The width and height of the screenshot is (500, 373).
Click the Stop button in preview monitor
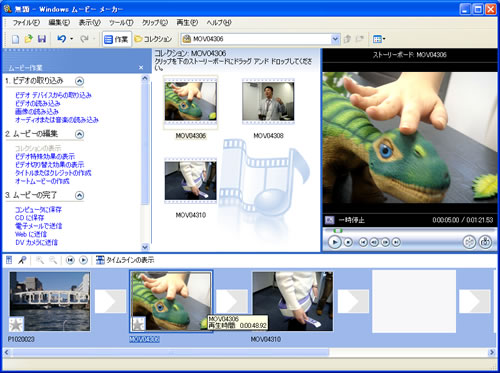348,242
